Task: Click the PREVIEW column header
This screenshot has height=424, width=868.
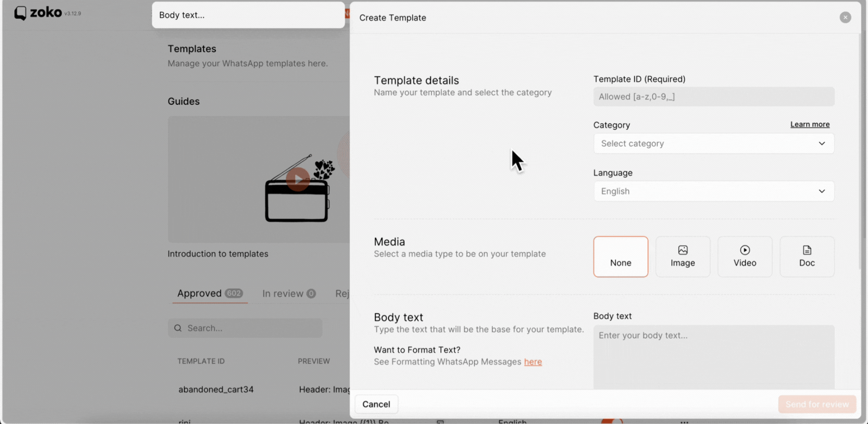Action: click(313, 361)
